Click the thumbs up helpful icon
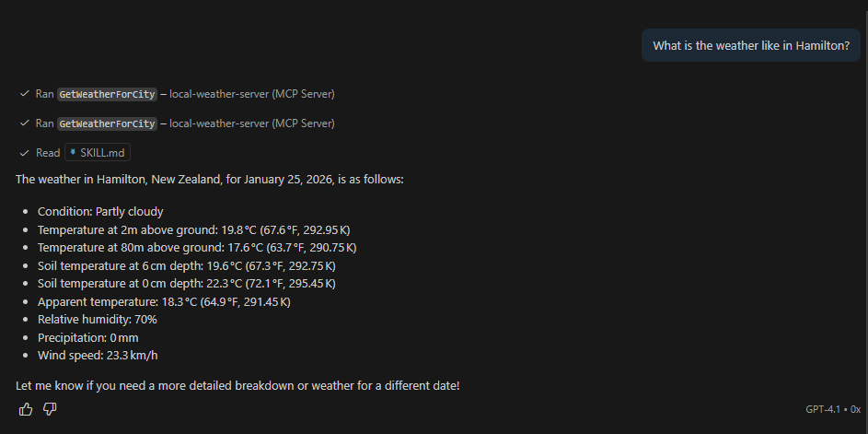The image size is (868, 434). coord(26,408)
